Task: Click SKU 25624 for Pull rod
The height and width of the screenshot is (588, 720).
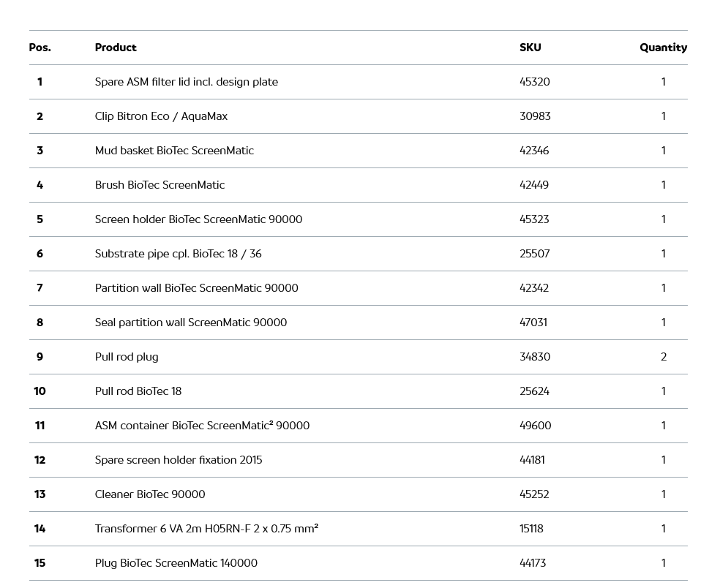Action: click(x=534, y=391)
